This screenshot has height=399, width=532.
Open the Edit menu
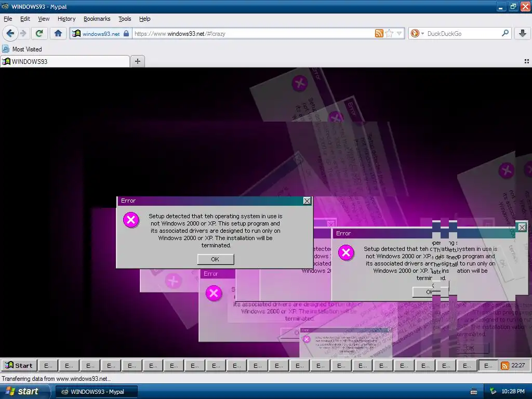pos(25,19)
